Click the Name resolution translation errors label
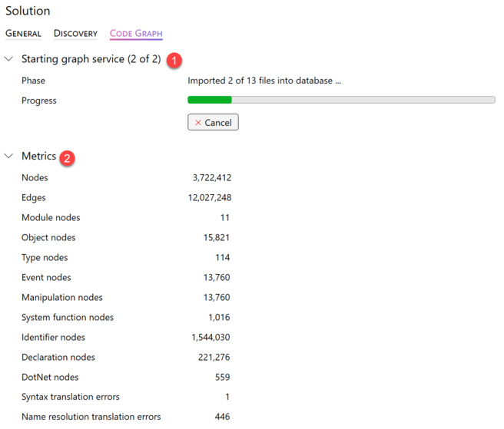The image size is (504, 429). tap(91, 417)
